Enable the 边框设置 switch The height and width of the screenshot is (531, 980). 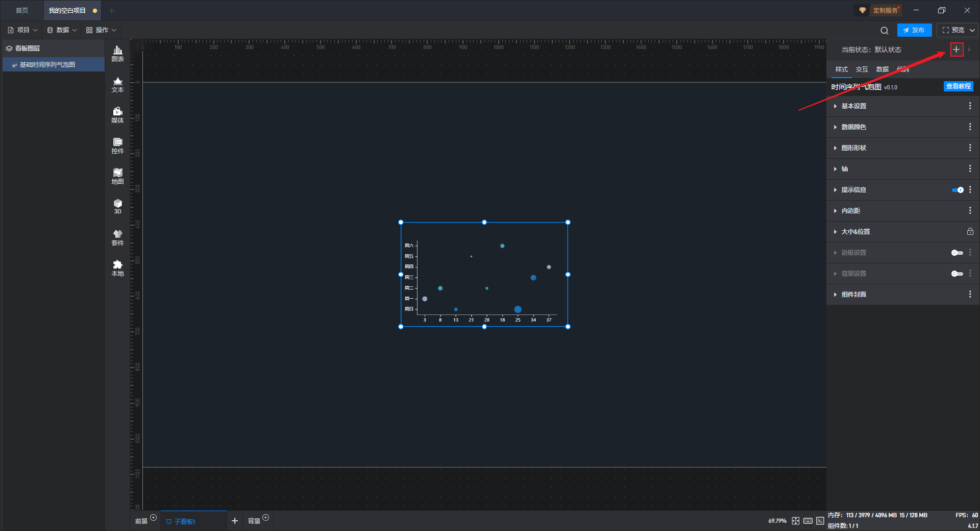(x=958, y=253)
